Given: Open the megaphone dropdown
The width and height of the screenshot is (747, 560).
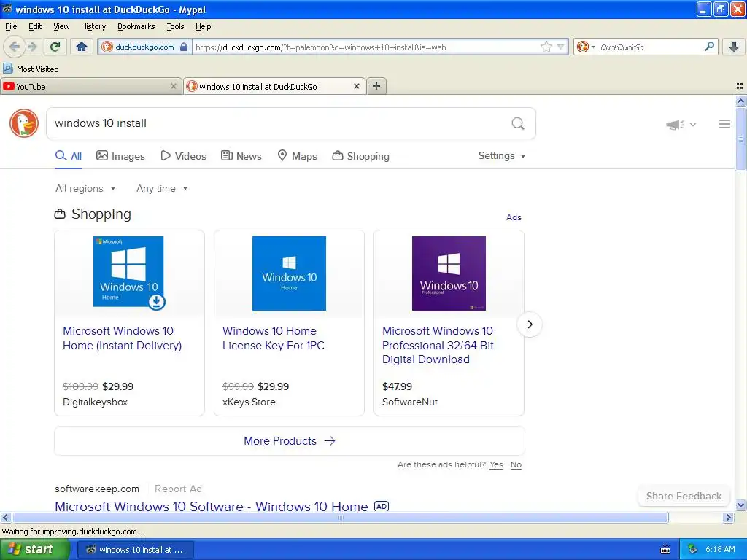Looking at the screenshot, I should click(681, 124).
